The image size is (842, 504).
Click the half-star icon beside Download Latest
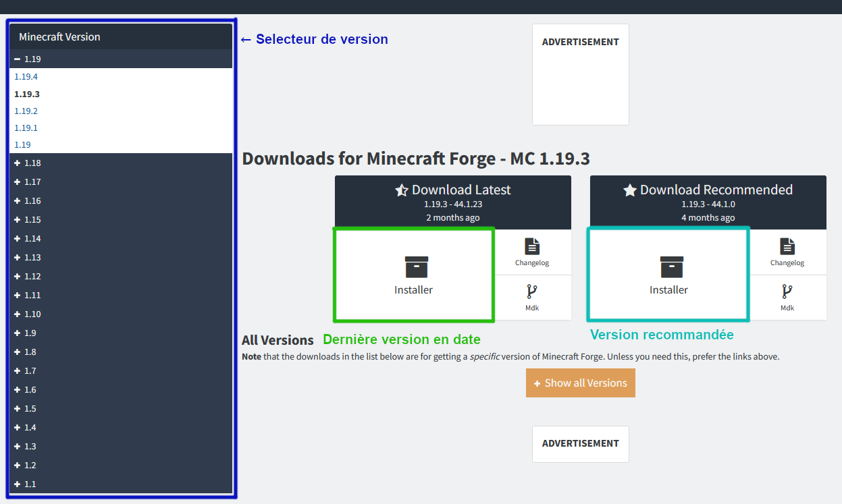(x=402, y=190)
